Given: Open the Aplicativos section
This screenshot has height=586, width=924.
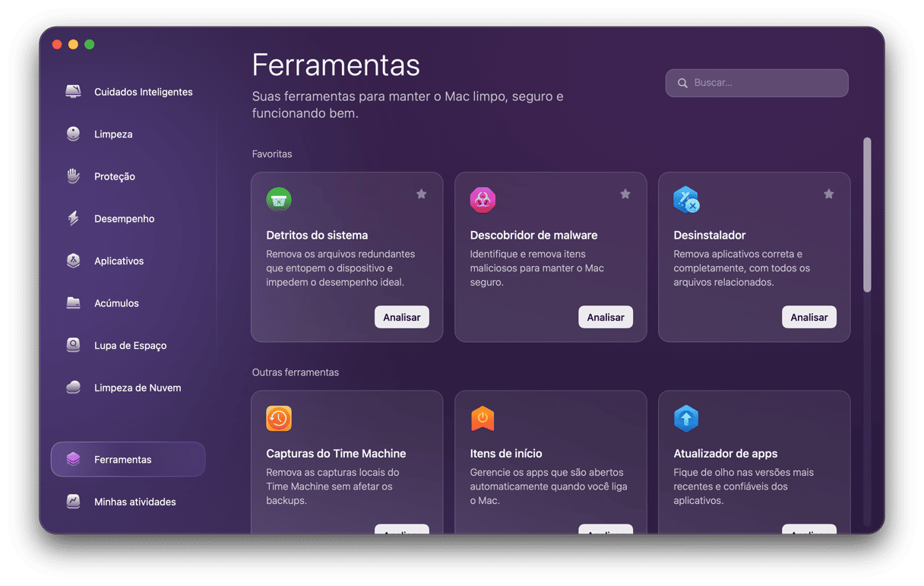Looking at the screenshot, I should [x=119, y=261].
